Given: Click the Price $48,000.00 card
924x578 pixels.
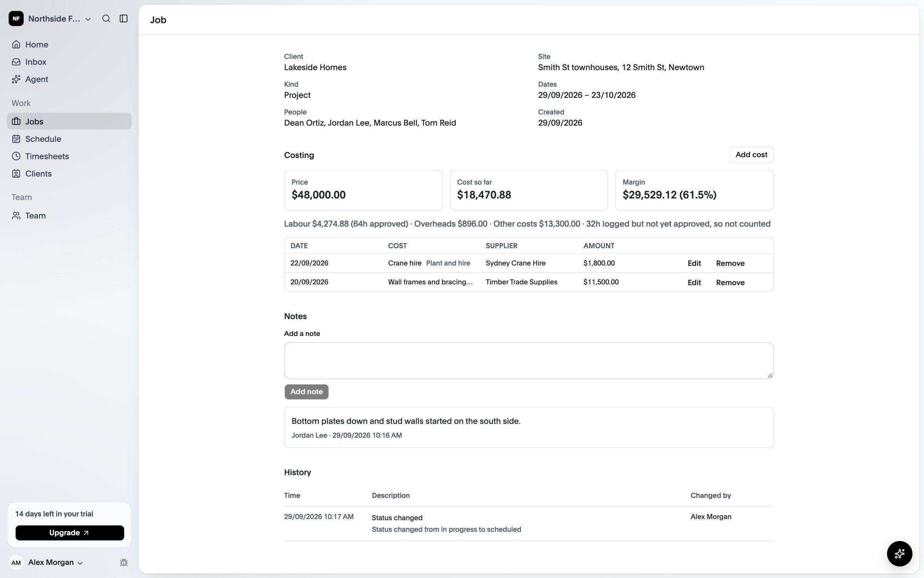Looking at the screenshot, I should coord(363,190).
